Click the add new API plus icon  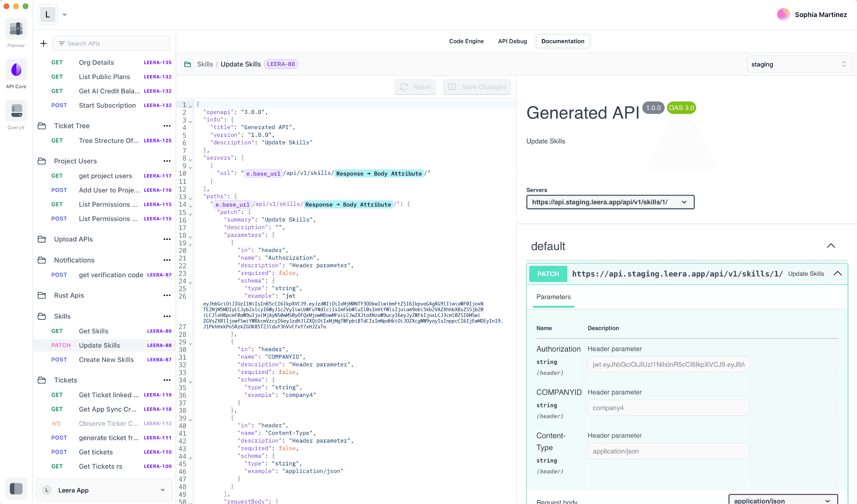point(43,43)
